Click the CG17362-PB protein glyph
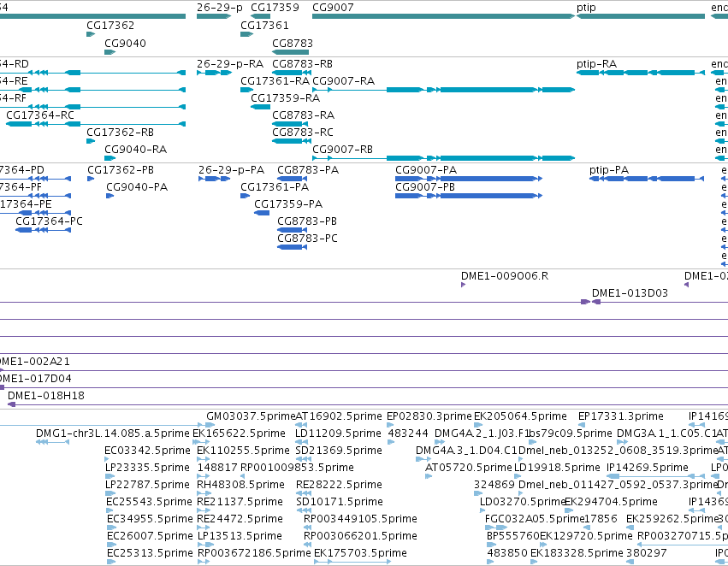The width and height of the screenshot is (728, 566). [x=91, y=178]
